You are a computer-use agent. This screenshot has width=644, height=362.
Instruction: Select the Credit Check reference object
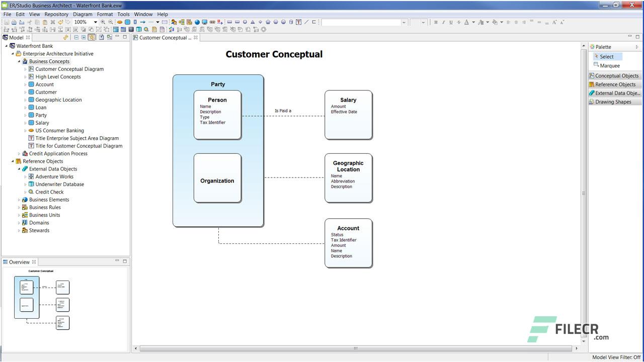click(49, 192)
